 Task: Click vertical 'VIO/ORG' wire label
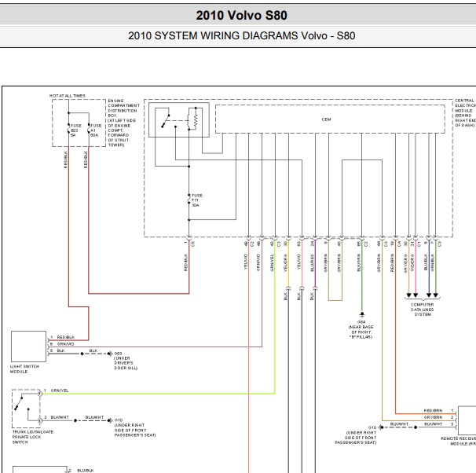(412, 263)
